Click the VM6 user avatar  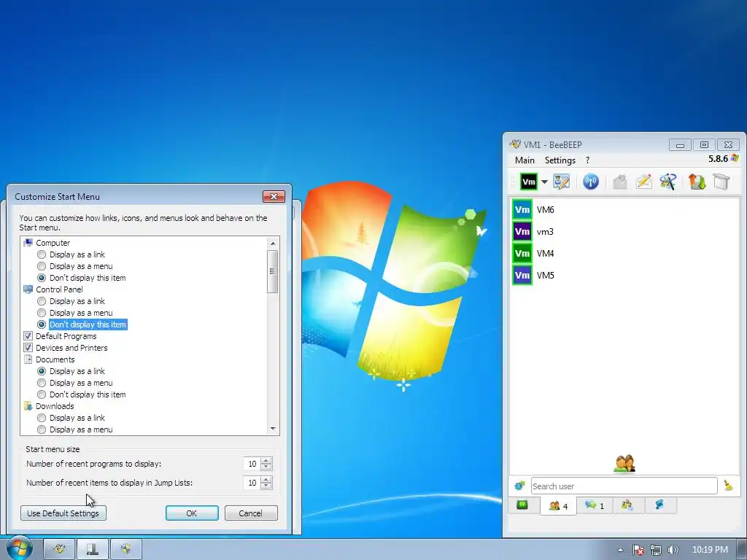point(522,209)
